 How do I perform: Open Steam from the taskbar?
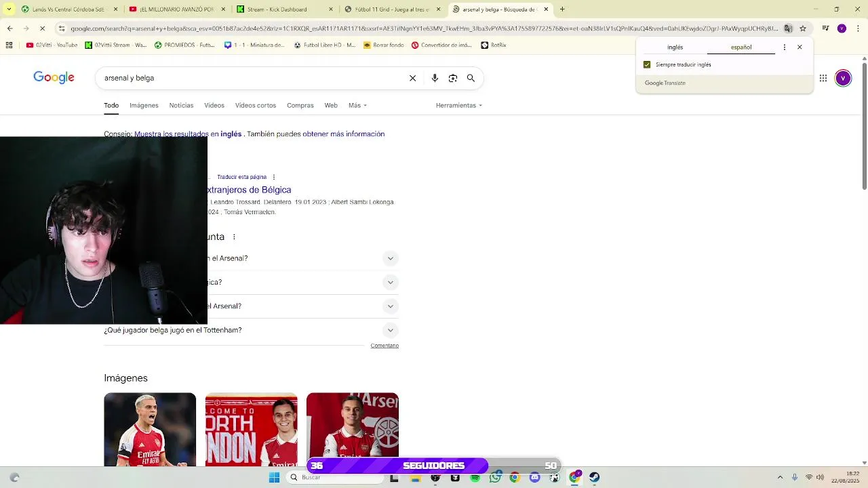click(x=594, y=477)
